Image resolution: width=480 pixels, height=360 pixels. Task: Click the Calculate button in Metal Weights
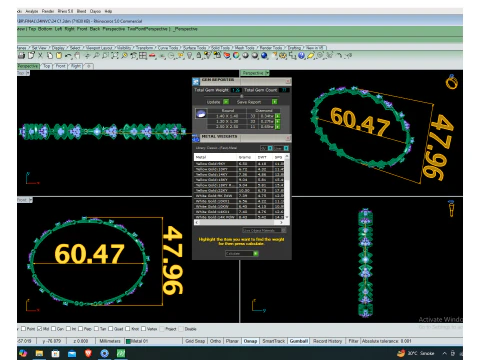tap(242, 254)
